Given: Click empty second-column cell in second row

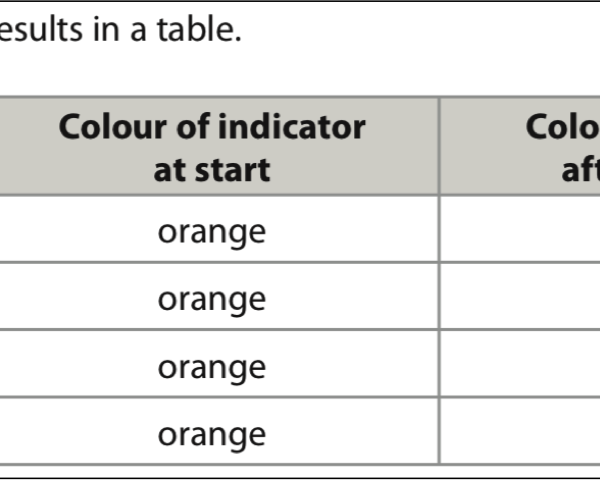Looking at the screenshot, I should click(520, 296).
